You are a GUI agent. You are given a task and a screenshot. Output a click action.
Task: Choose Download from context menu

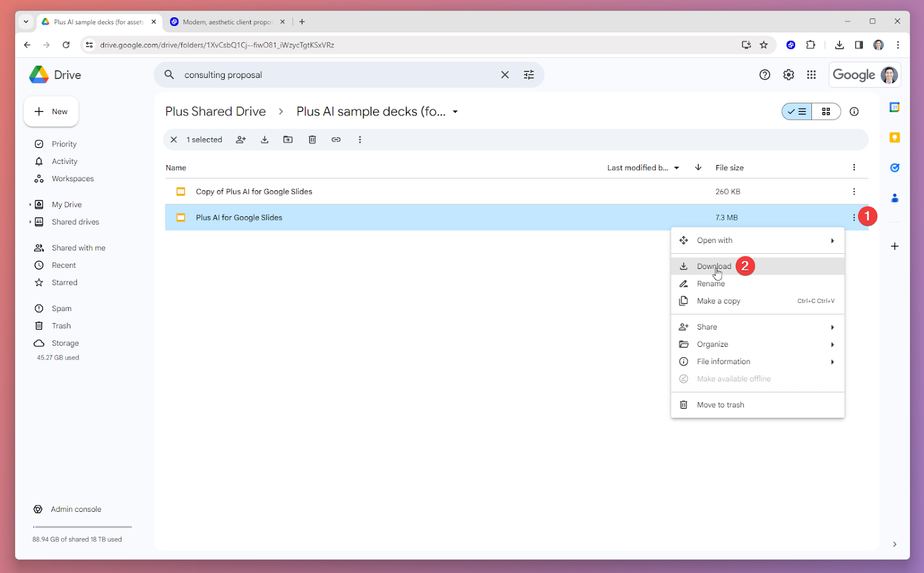[x=758, y=266]
